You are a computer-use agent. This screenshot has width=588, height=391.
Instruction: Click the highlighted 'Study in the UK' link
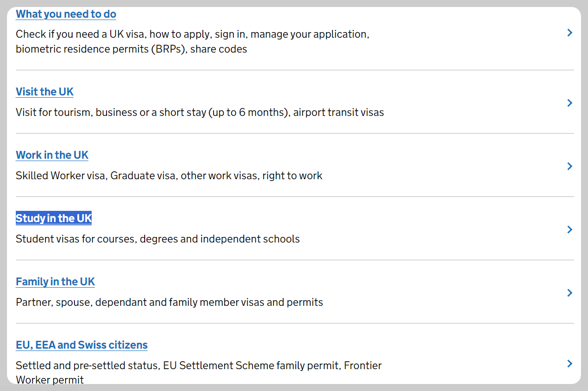pos(53,218)
